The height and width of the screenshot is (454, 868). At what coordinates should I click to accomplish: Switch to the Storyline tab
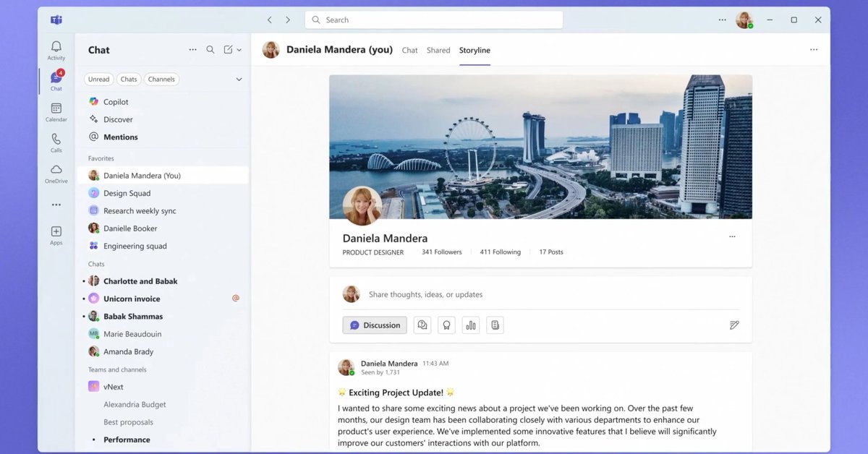475,50
